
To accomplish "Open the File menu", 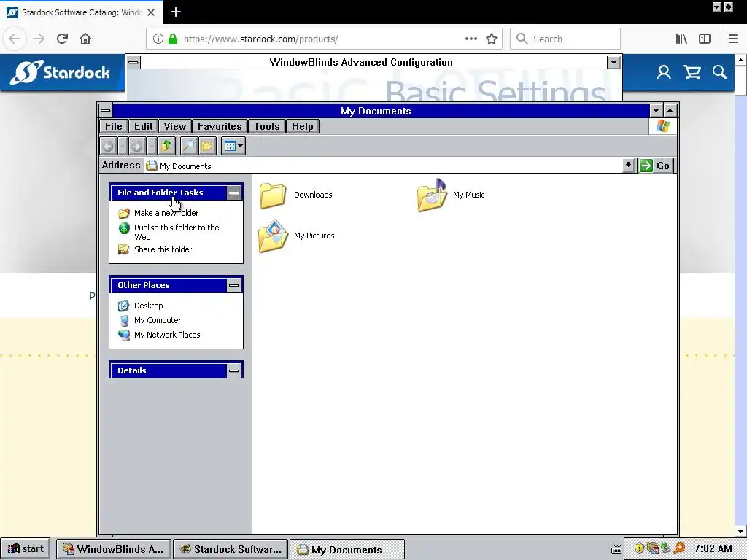I will click(113, 126).
